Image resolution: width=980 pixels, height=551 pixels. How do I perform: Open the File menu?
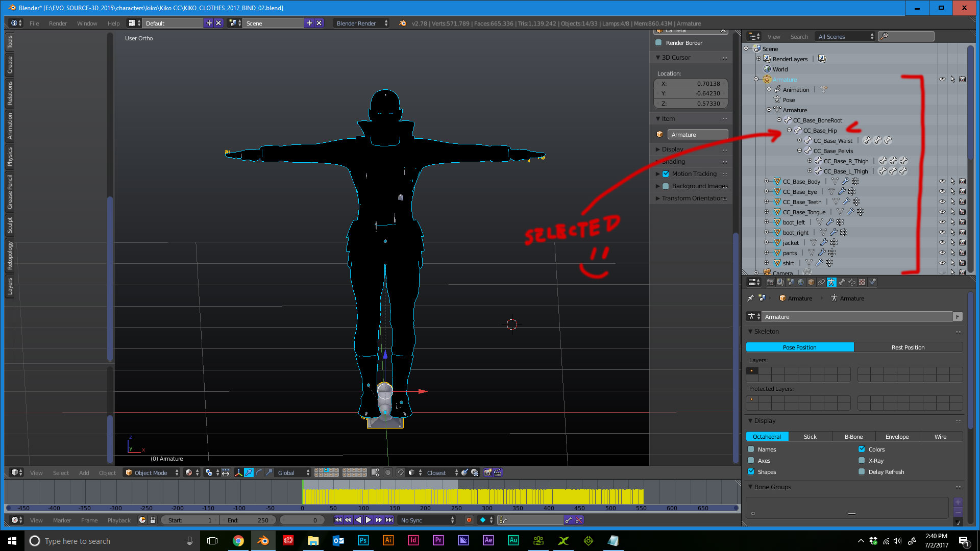point(34,23)
